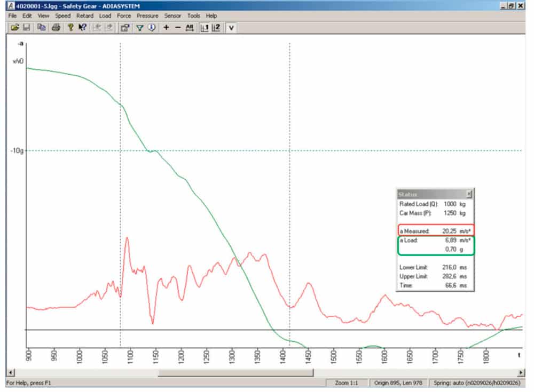Click the -10g axis label

17,150
